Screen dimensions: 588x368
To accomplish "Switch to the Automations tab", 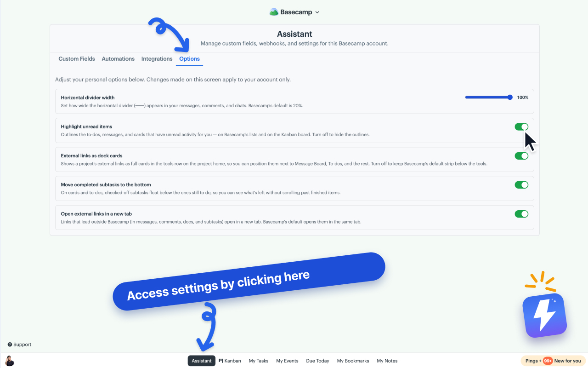I will pyautogui.click(x=118, y=59).
